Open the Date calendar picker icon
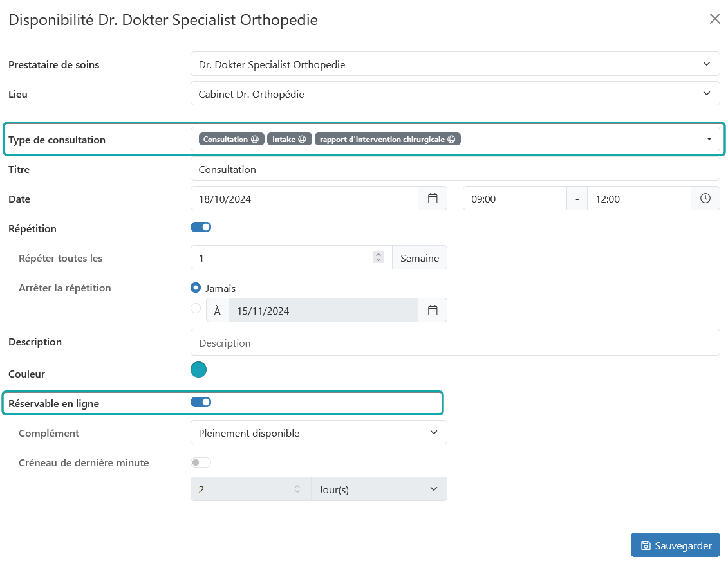This screenshot has height=566, width=728. [433, 199]
